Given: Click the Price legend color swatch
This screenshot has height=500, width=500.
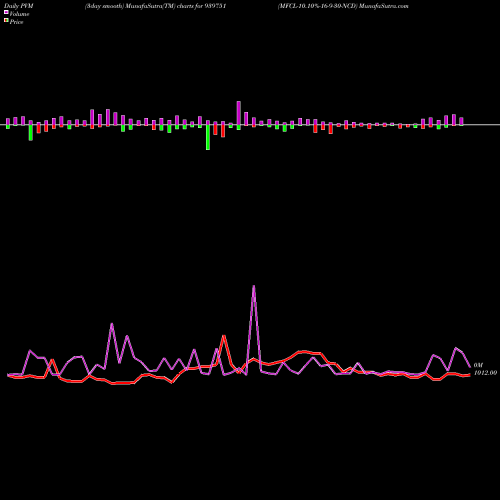Looking at the screenshot, I should 6,21.
